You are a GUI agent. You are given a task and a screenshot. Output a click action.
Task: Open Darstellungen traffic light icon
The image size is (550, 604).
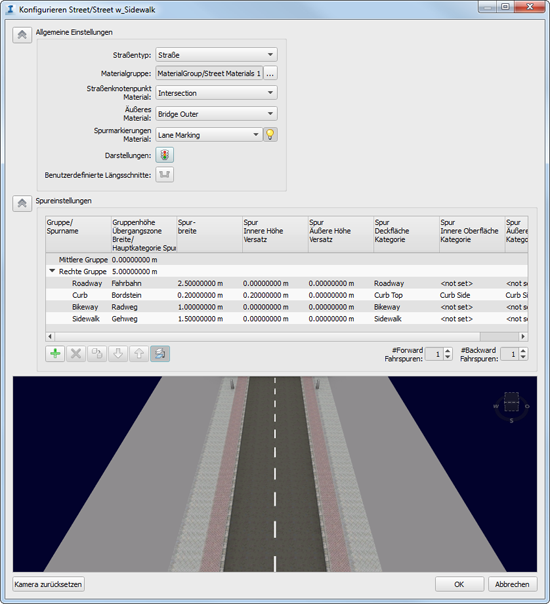164,155
